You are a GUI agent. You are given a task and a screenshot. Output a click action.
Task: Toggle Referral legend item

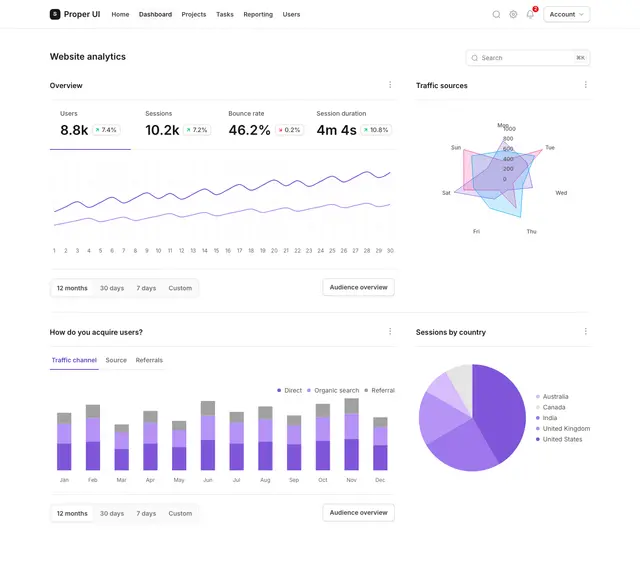tap(380, 391)
